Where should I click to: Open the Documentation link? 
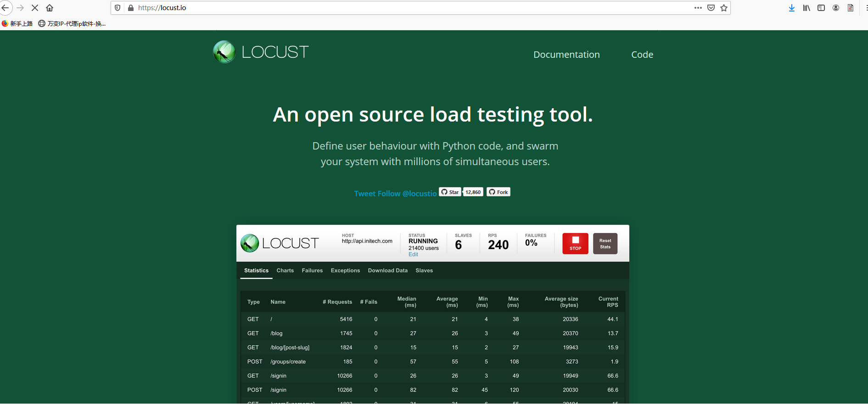(566, 55)
